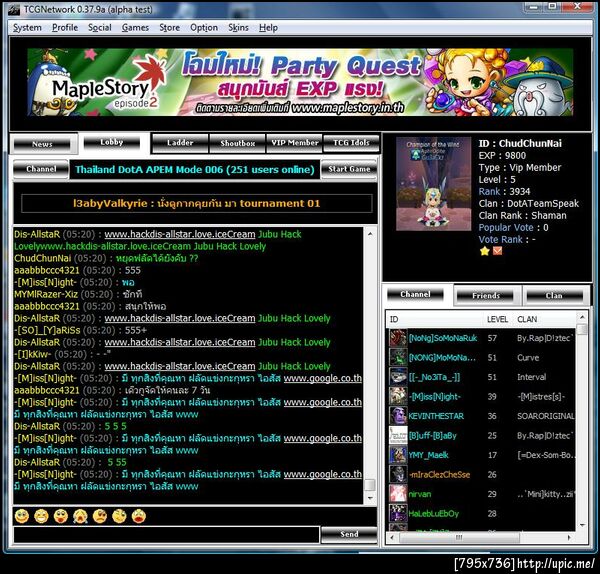
Task: Click the Channel button beside channel name
Action: click(41, 169)
